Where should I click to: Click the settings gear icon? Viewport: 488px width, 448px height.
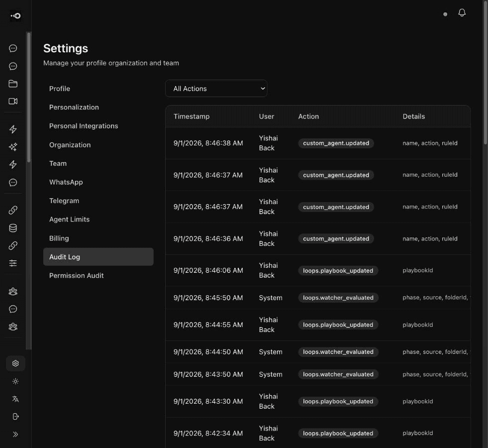(x=15, y=363)
